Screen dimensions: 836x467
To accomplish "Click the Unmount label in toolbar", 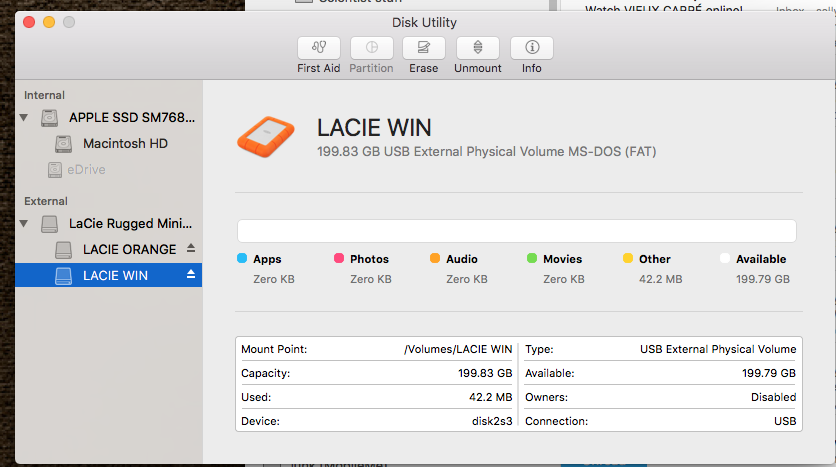I will (478, 68).
